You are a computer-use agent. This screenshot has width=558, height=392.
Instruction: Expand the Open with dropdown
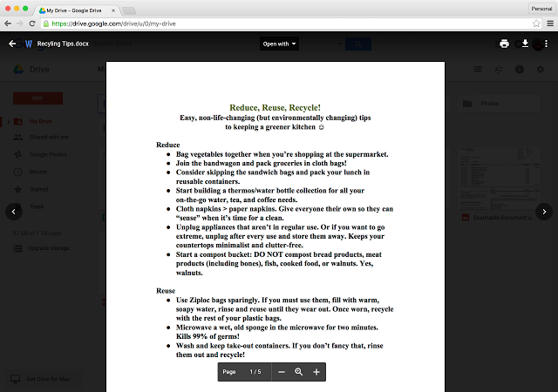coord(280,44)
